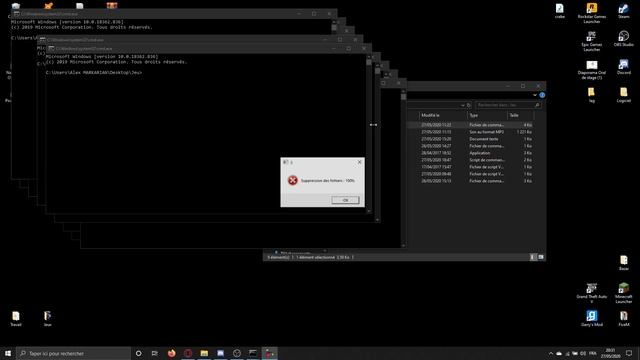Image resolution: width=640 pixels, height=360 pixels.
Task: Select the Grand Theft Auto V shortcut
Action: [x=591, y=293]
